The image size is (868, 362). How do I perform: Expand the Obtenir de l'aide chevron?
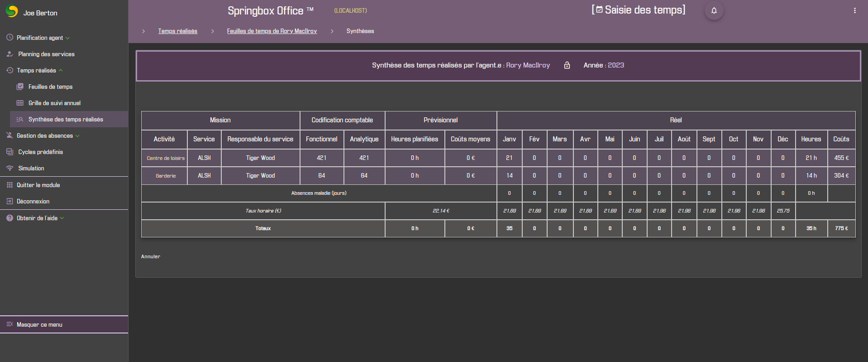[62, 218]
